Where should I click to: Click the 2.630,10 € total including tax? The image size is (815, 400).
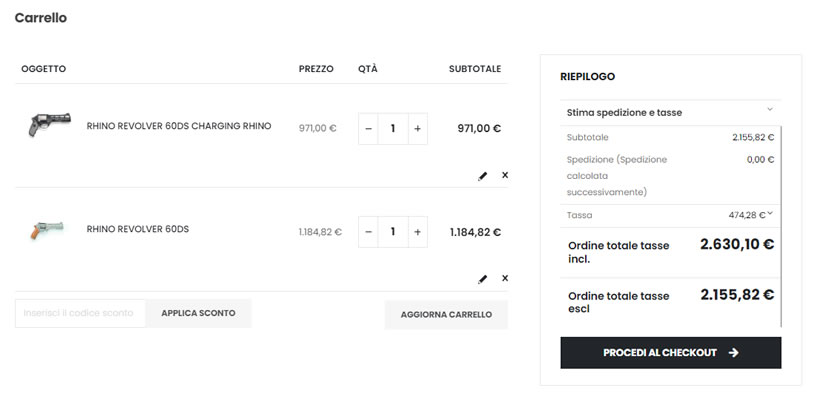(x=737, y=244)
